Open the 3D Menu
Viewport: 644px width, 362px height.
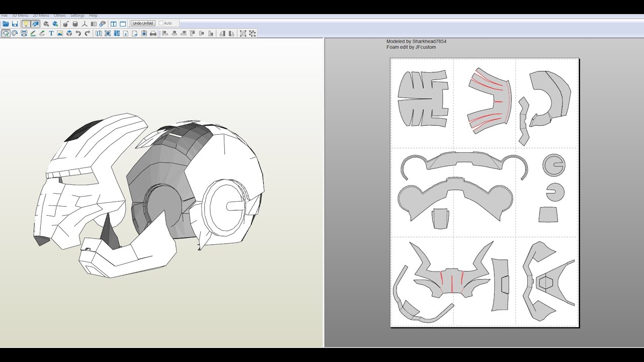(x=20, y=16)
